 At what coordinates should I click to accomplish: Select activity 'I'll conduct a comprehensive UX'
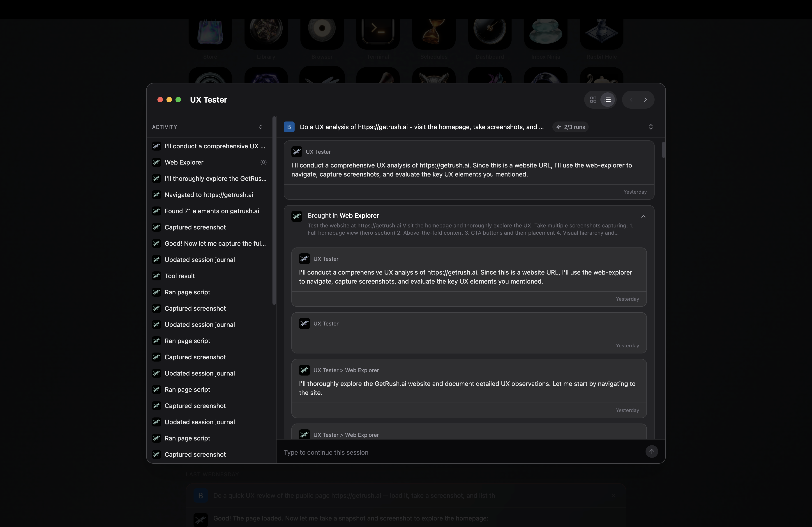point(210,146)
